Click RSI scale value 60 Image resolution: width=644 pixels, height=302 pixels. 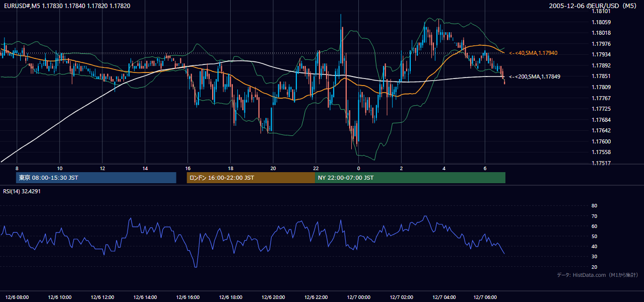tap(594, 226)
